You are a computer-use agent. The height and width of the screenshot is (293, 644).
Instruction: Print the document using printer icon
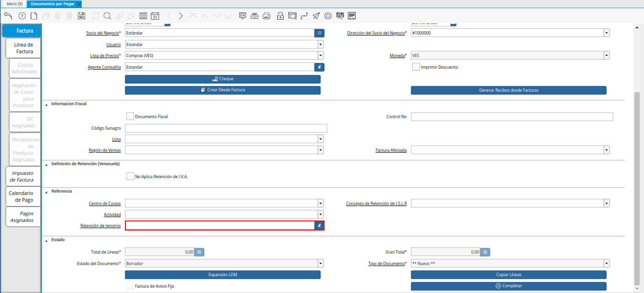[267, 16]
